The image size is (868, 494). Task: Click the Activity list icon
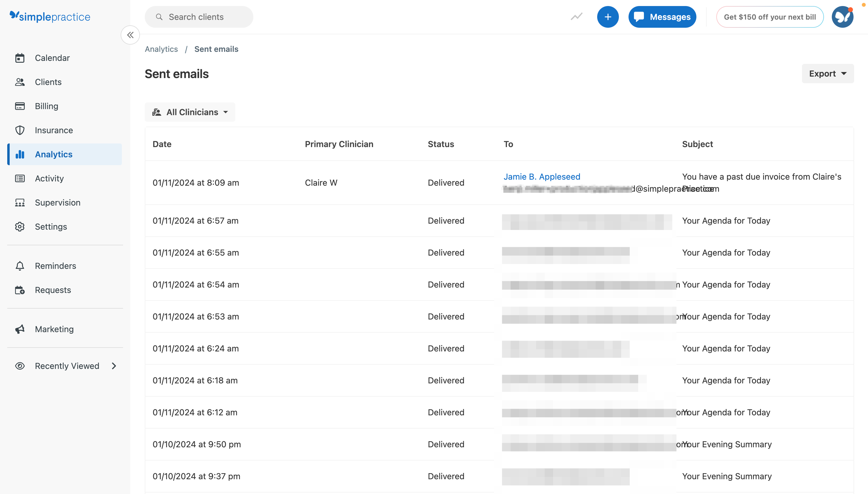(x=20, y=178)
